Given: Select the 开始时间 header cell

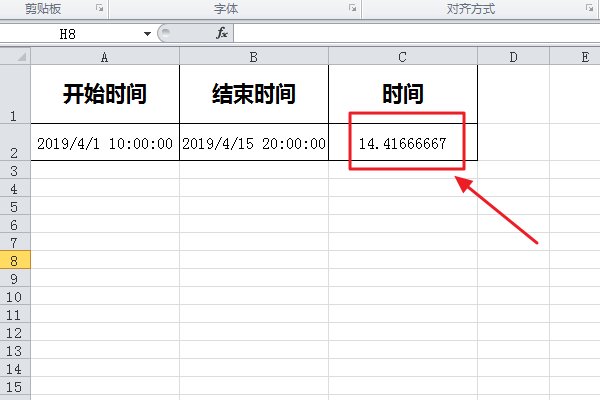Looking at the screenshot, I should 105,95.
